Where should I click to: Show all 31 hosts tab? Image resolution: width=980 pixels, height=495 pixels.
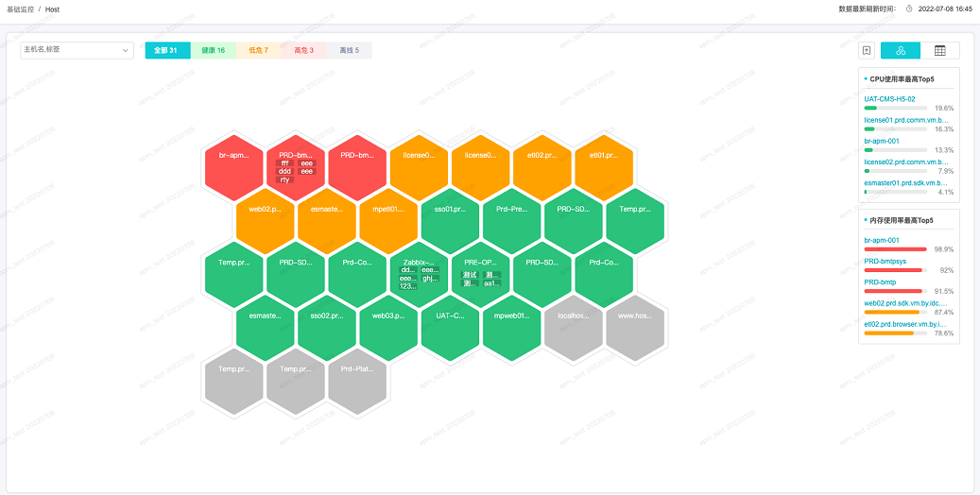(167, 50)
